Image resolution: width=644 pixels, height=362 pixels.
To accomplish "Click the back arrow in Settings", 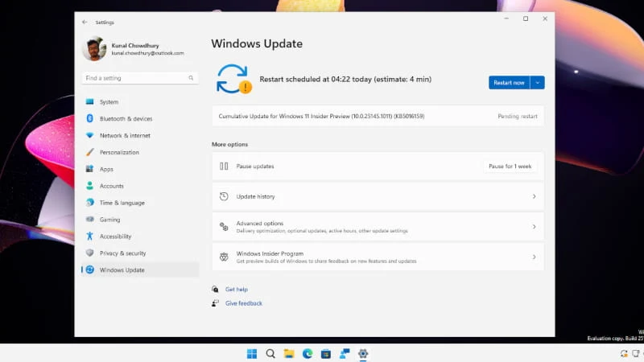I will pyautogui.click(x=85, y=23).
